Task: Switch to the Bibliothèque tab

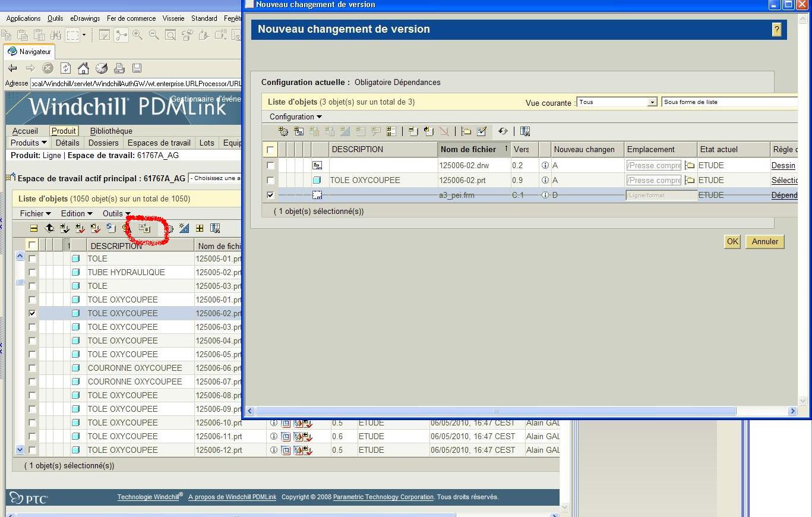Action: (111, 131)
